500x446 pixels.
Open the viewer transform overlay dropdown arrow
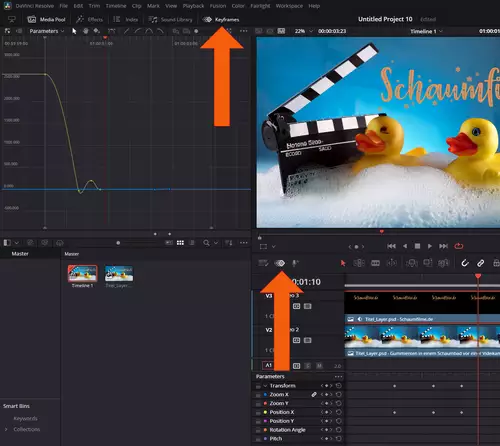pos(274,247)
